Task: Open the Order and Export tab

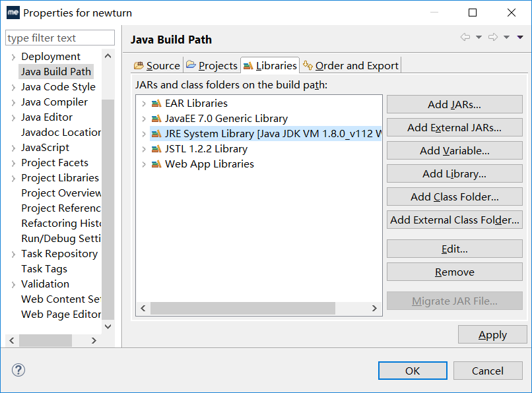Action: (355, 65)
